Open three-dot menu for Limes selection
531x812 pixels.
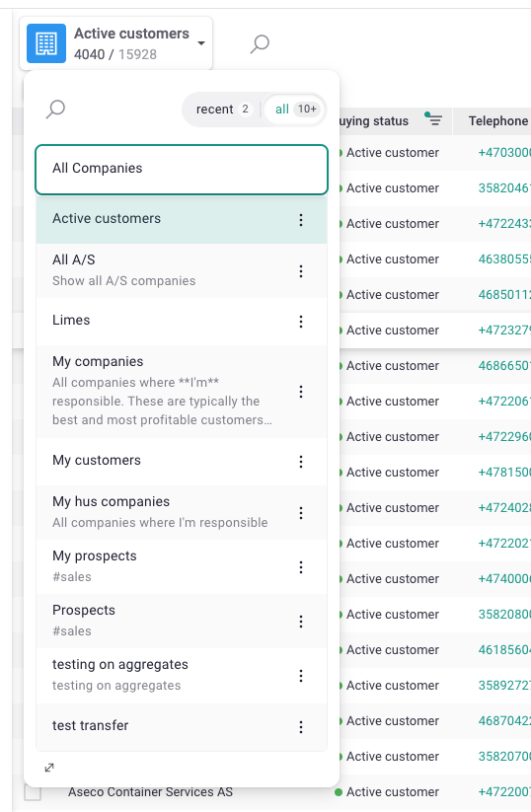(301, 322)
